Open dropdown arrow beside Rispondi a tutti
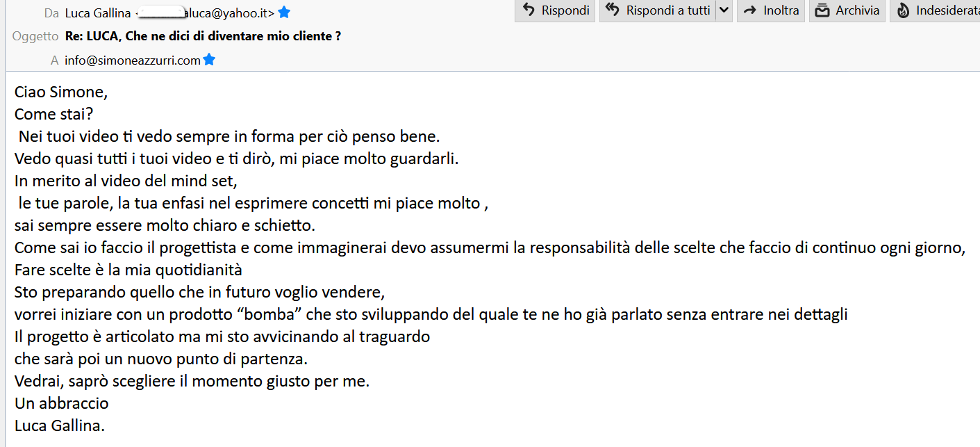Viewport: 980px width, 447px height. (724, 10)
